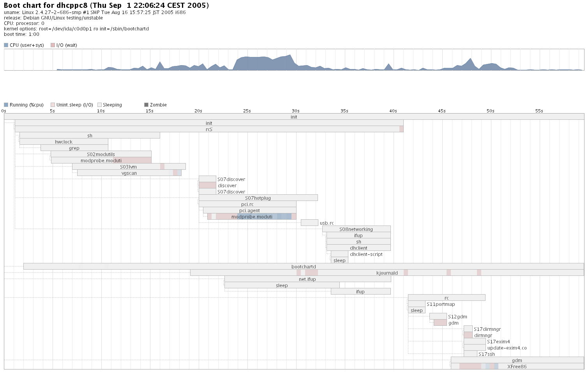
Task: Click the vgscan process bar
Action: [129, 173]
